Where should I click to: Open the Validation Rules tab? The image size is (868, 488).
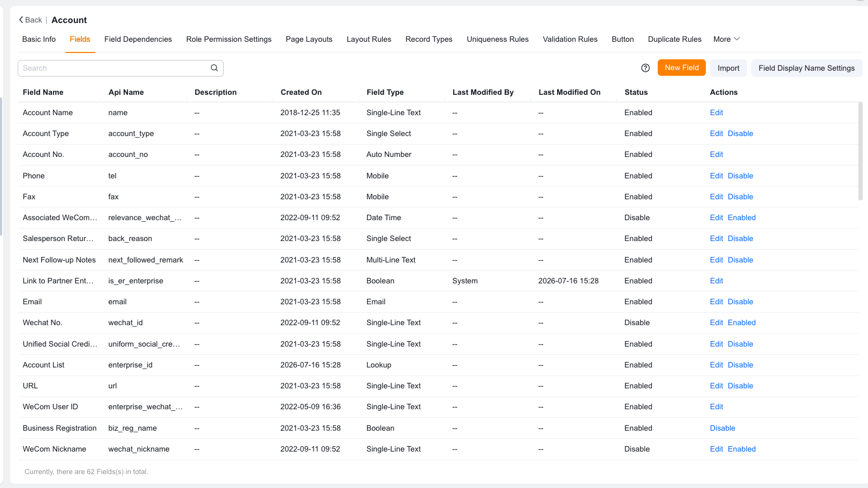570,39
